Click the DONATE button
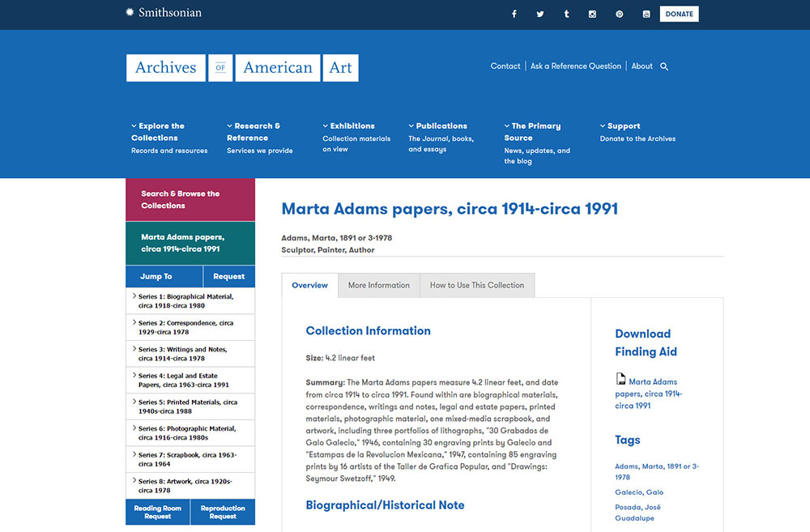The image size is (810, 532). (679, 14)
